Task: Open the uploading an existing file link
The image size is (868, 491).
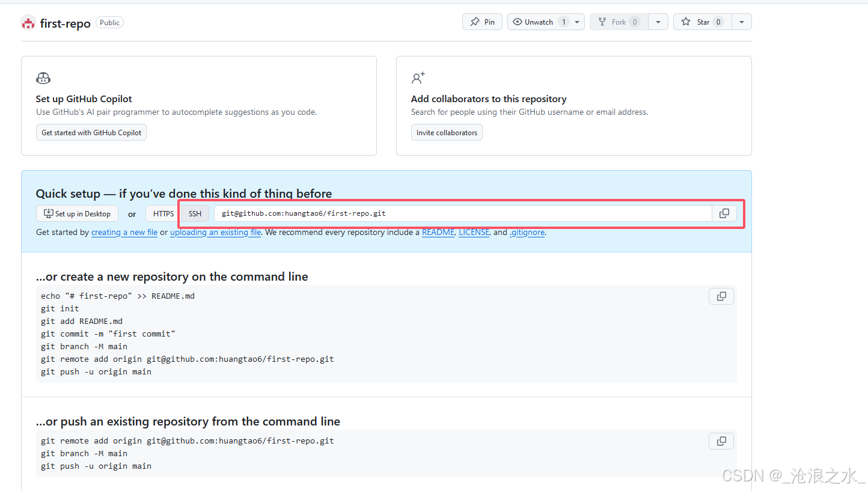Action: [x=215, y=233]
